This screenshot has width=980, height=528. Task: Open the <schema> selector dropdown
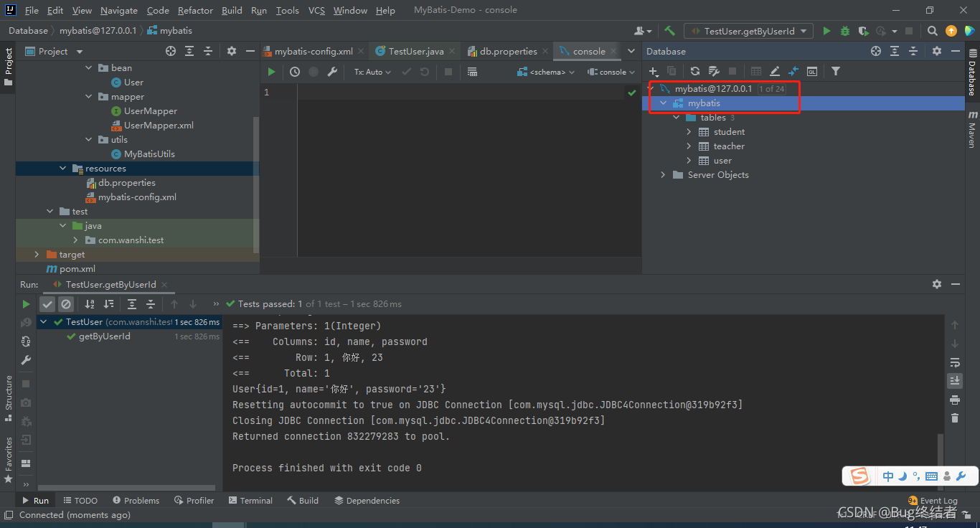[546, 72]
